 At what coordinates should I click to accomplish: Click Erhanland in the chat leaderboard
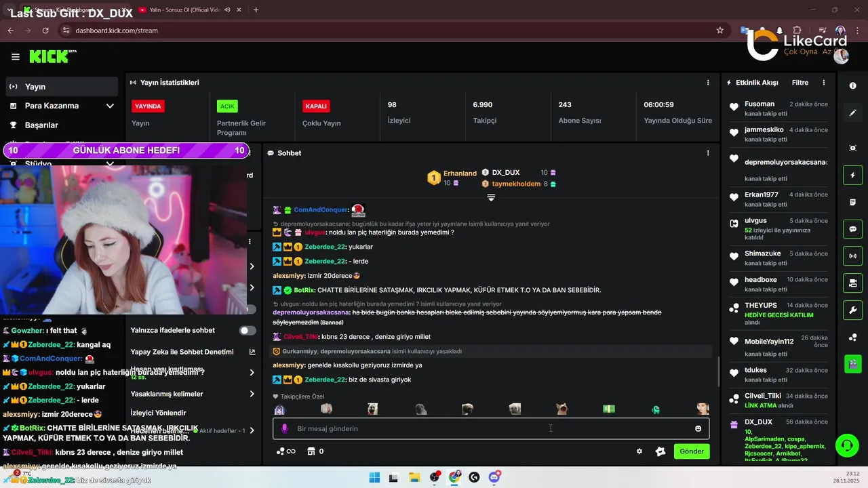[x=460, y=174]
